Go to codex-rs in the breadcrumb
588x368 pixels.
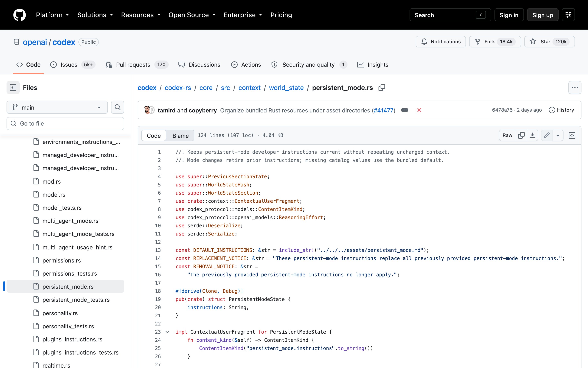[178, 88]
